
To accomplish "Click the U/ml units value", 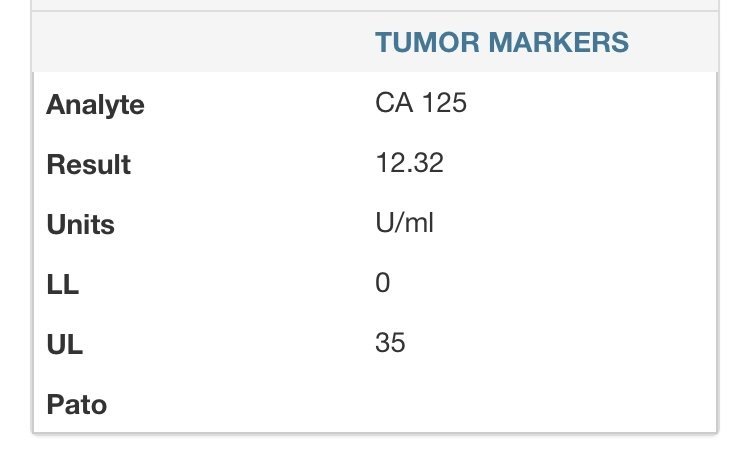I will (x=404, y=223).
